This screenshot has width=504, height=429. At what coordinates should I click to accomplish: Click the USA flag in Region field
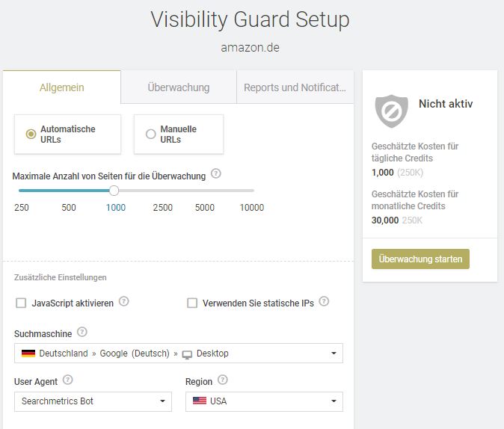click(x=200, y=401)
